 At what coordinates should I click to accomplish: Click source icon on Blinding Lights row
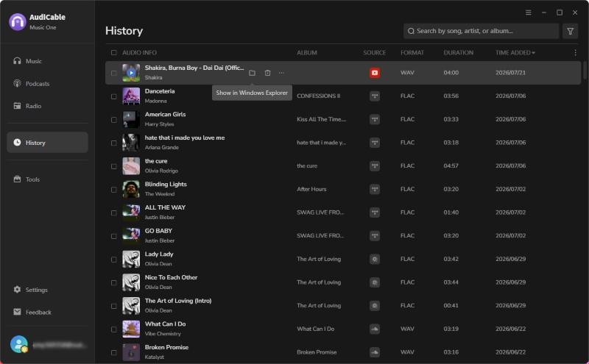coord(375,189)
